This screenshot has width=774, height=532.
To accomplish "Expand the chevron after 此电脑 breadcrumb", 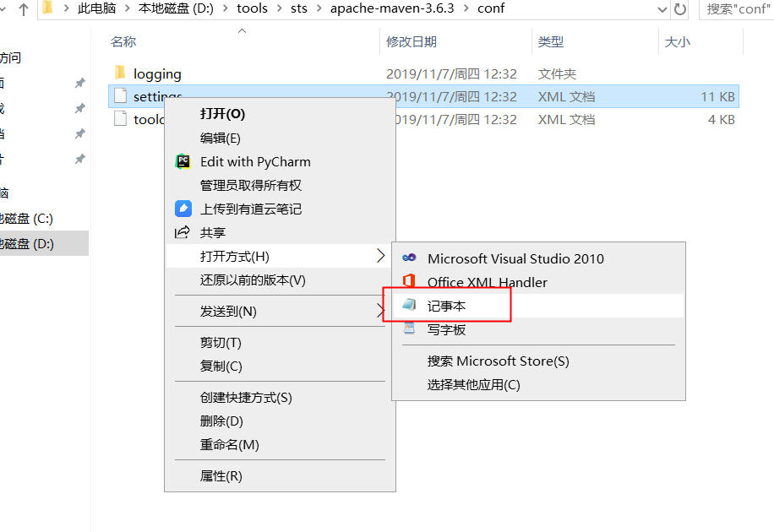I will coord(127,8).
